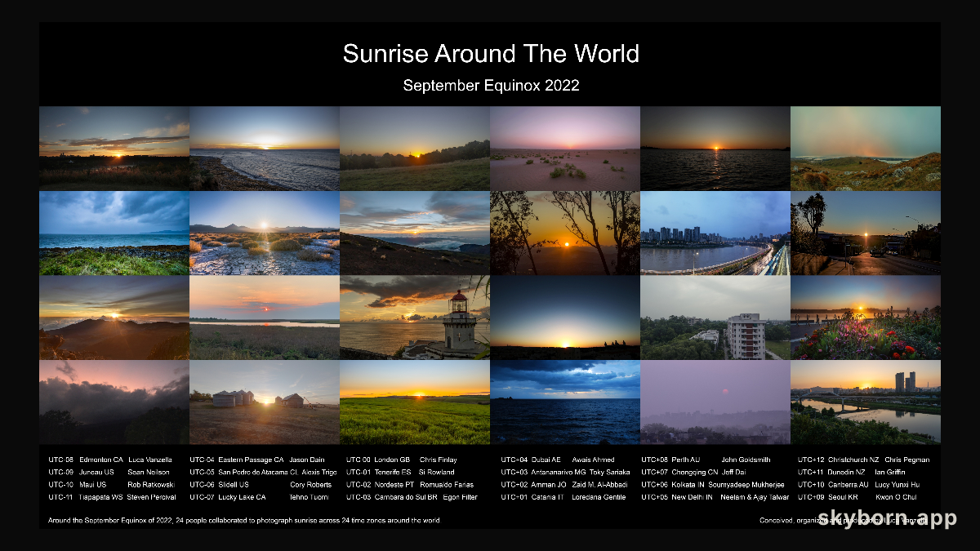Image resolution: width=980 pixels, height=551 pixels.
Task: Select the photo with colorful flowers in foreground
Action: pos(866,317)
